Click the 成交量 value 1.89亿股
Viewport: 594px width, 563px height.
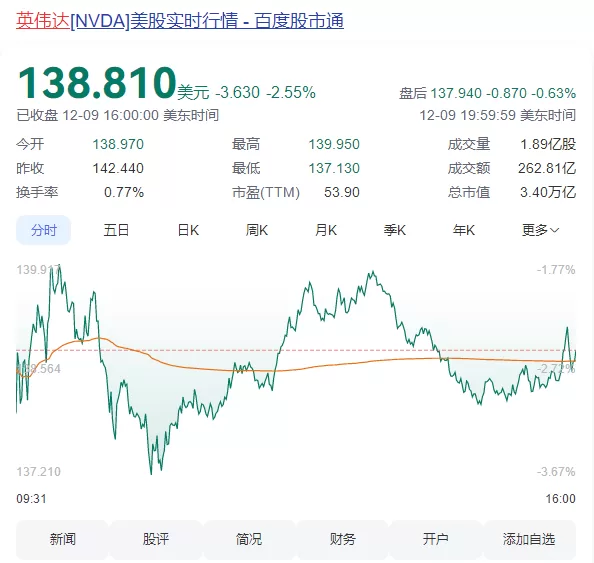click(x=548, y=144)
